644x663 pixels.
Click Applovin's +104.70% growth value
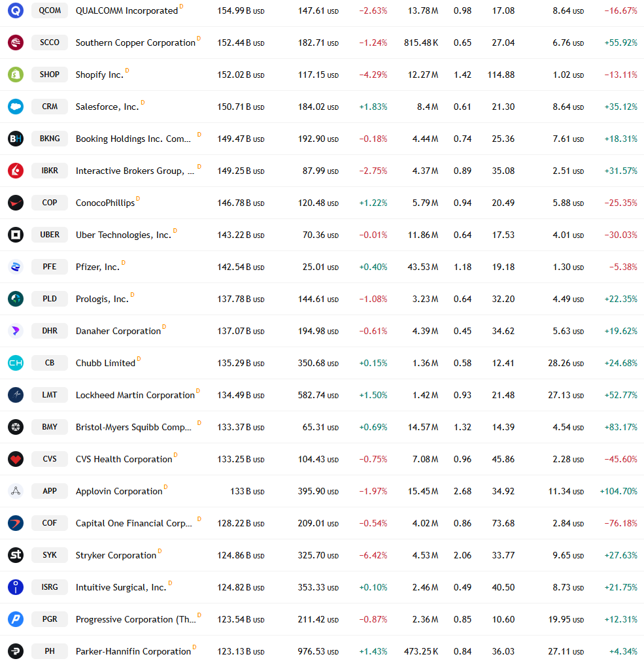tap(619, 491)
